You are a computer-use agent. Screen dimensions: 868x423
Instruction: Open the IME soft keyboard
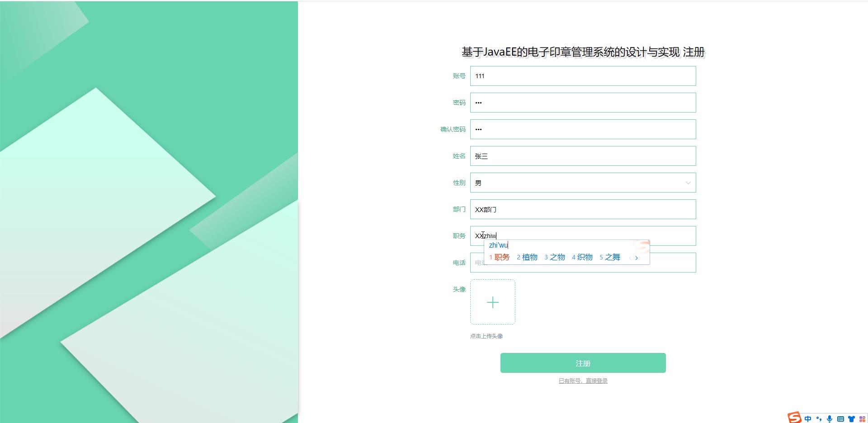pyautogui.click(x=840, y=419)
